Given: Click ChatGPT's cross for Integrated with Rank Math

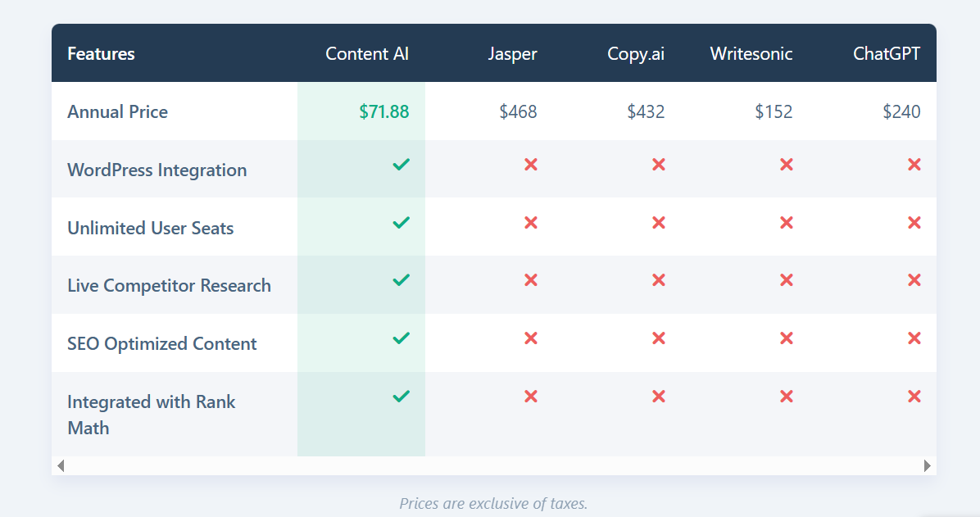Looking at the screenshot, I should [914, 396].
